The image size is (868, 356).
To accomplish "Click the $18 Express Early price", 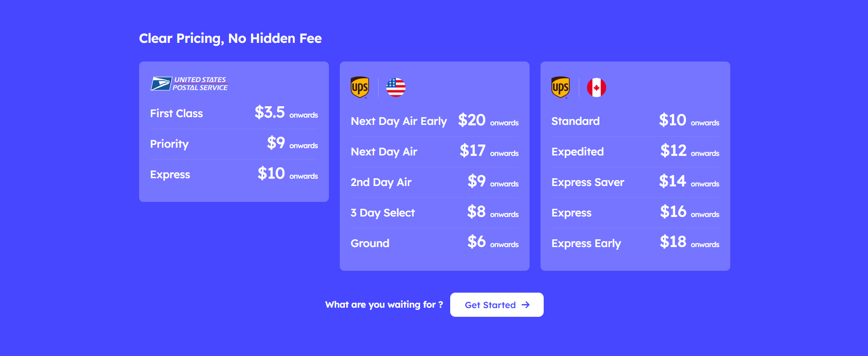I will 673,242.
